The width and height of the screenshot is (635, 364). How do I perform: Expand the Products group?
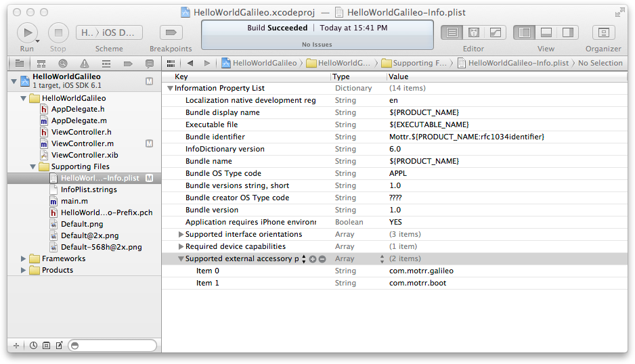click(23, 270)
